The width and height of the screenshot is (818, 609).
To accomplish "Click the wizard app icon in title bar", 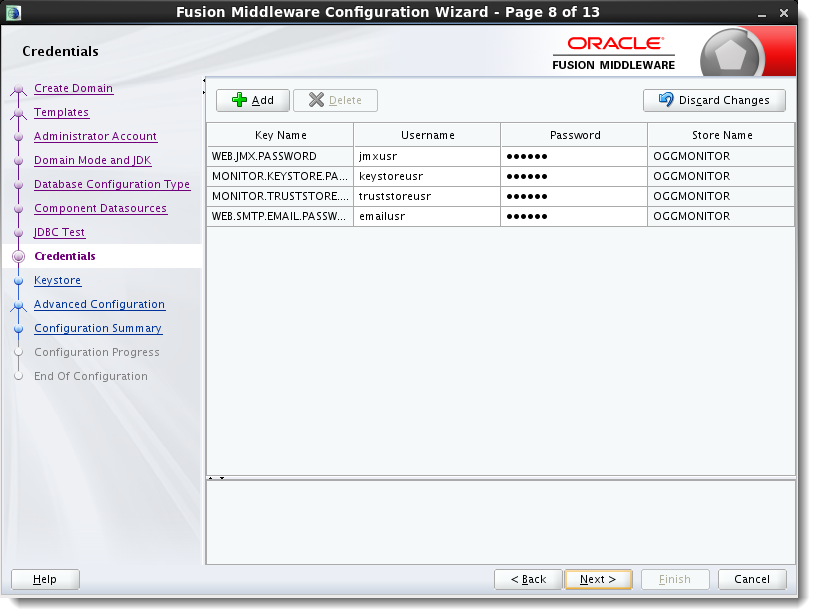I will click(13, 13).
